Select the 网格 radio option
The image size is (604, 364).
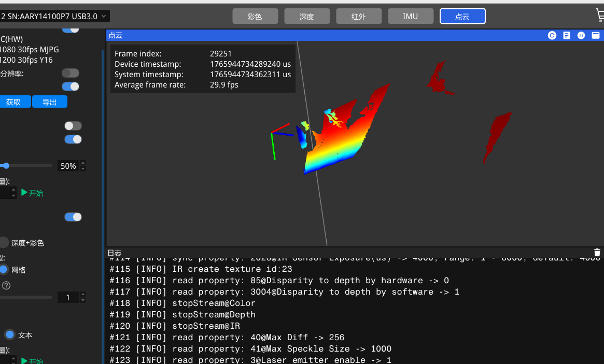pyautogui.click(x=4, y=269)
